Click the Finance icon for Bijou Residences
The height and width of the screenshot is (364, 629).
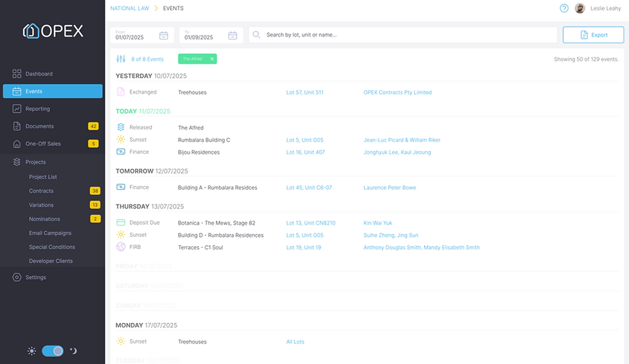click(121, 152)
